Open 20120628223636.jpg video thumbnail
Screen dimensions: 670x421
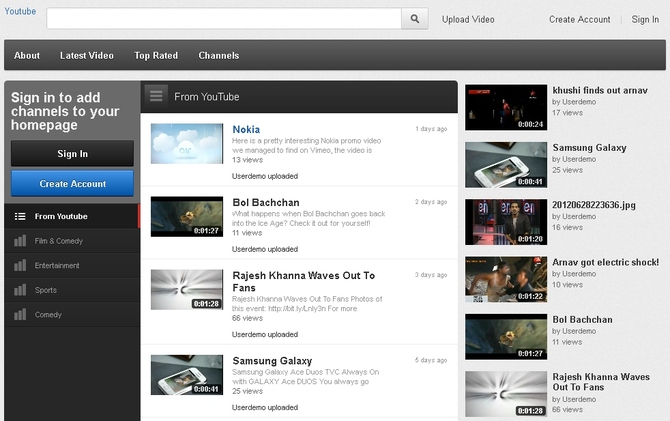click(506, 222)
